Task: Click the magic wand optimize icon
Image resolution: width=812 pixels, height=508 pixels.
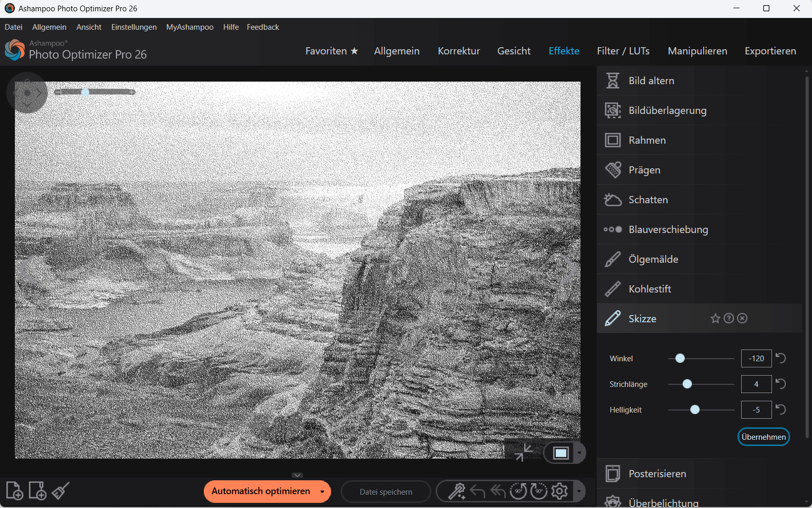Action: (456, 491)
